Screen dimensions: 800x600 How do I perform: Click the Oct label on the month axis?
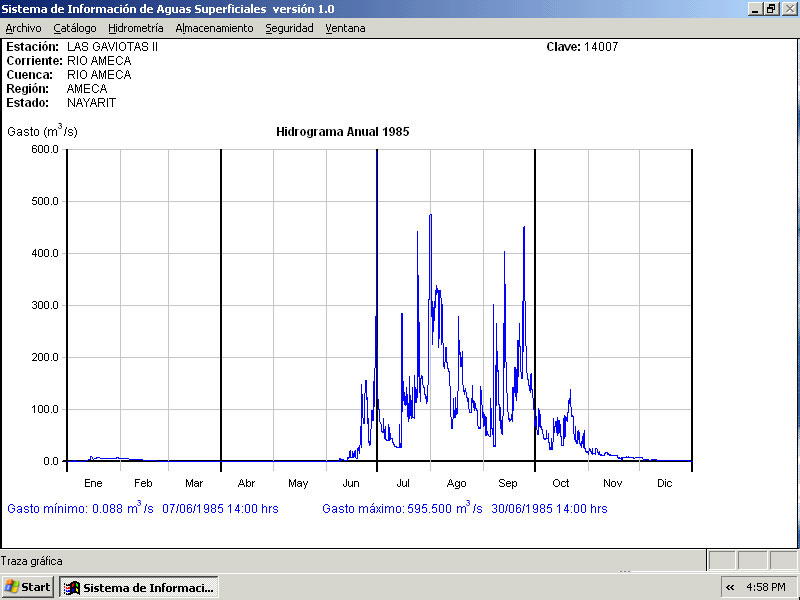[x=561, y=483]
